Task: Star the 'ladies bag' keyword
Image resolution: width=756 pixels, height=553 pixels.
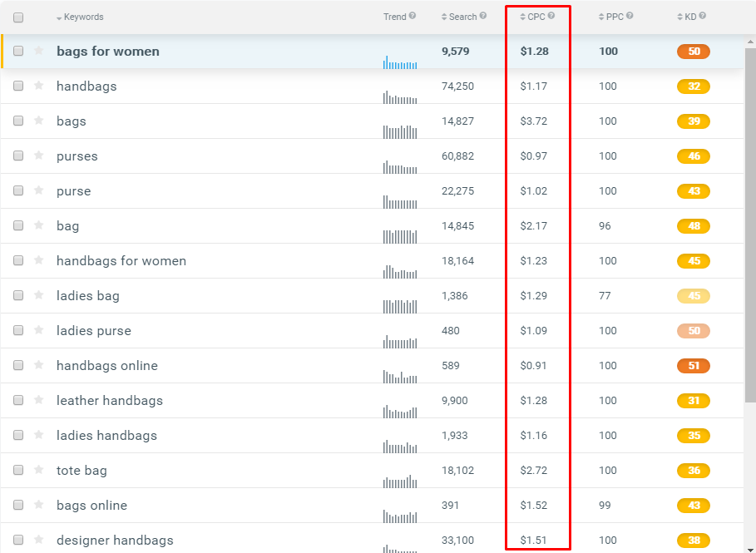Action: (x=39, y=295)
